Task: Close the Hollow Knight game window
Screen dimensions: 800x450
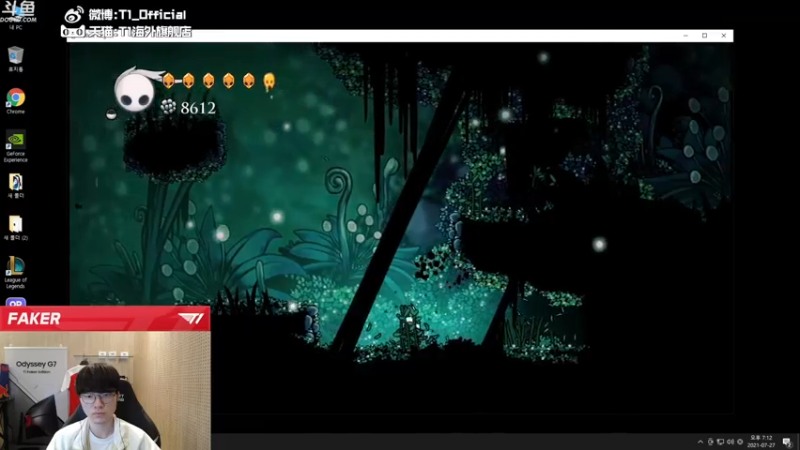Action: [723, 36]
